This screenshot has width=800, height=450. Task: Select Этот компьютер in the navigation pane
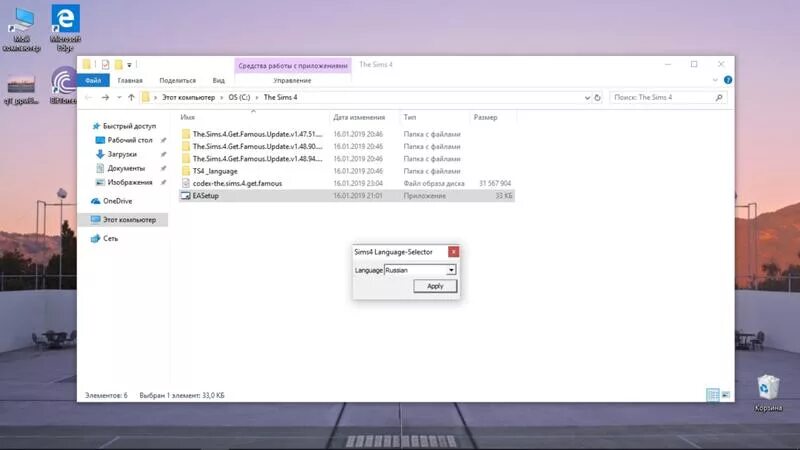129,219
